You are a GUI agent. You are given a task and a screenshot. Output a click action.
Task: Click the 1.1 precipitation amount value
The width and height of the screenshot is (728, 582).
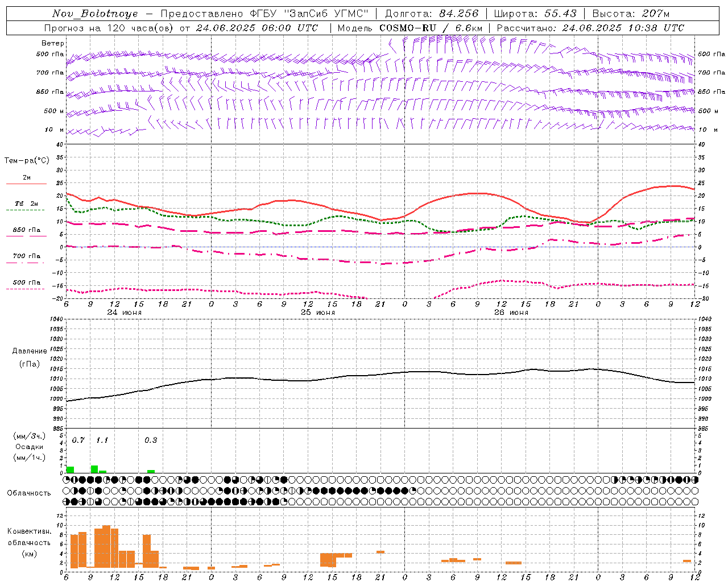click(102, 440)
